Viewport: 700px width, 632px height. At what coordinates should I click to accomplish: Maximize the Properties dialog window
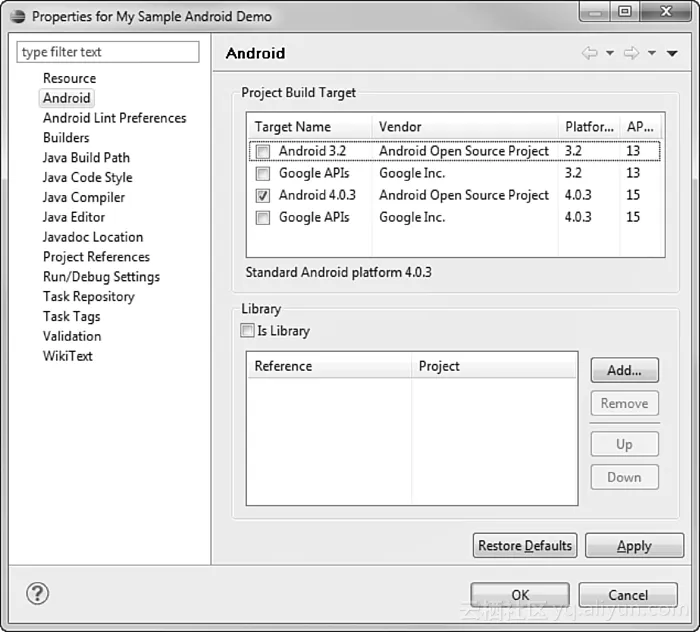pos(625,11)
